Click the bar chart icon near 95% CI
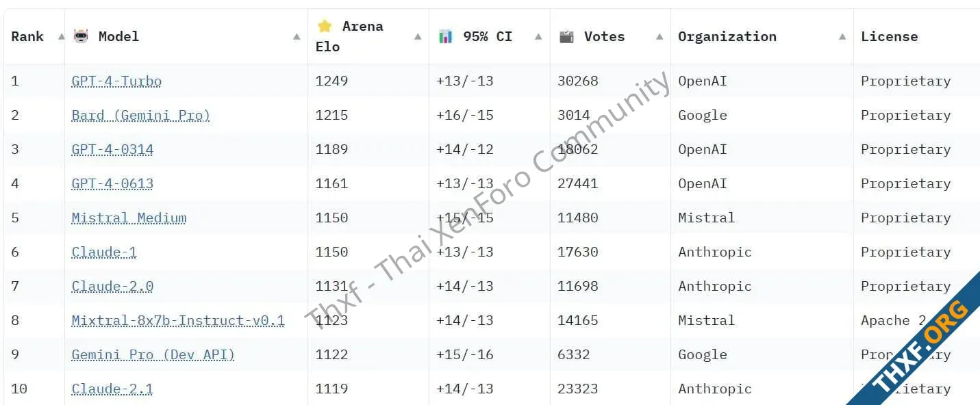 446,36
